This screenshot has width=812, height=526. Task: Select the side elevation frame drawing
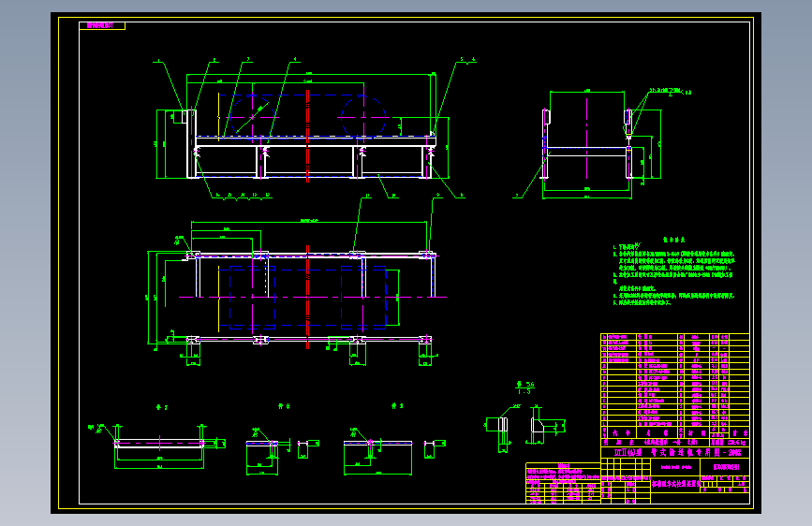(586, 144)
